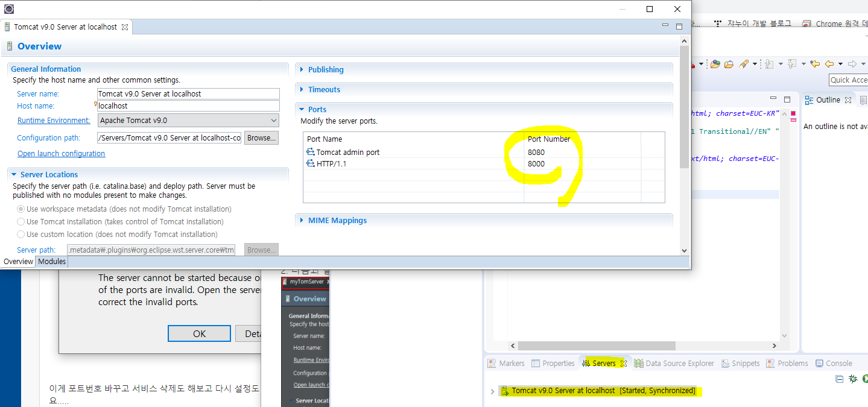This screenshot has width=868, height=407.
Task: Open the Properties view tab
Action: point(553,364)
